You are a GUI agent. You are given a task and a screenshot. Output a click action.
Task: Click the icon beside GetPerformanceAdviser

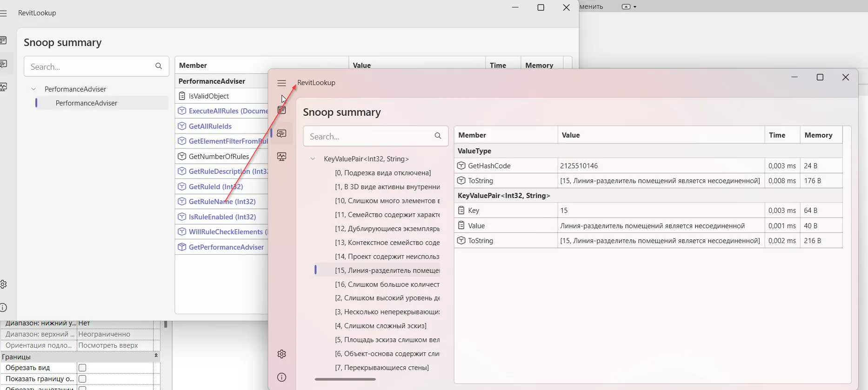182,247
